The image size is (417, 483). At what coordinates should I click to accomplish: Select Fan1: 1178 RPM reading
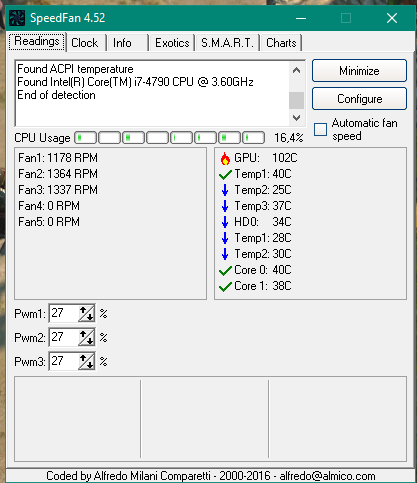point(58,158)
